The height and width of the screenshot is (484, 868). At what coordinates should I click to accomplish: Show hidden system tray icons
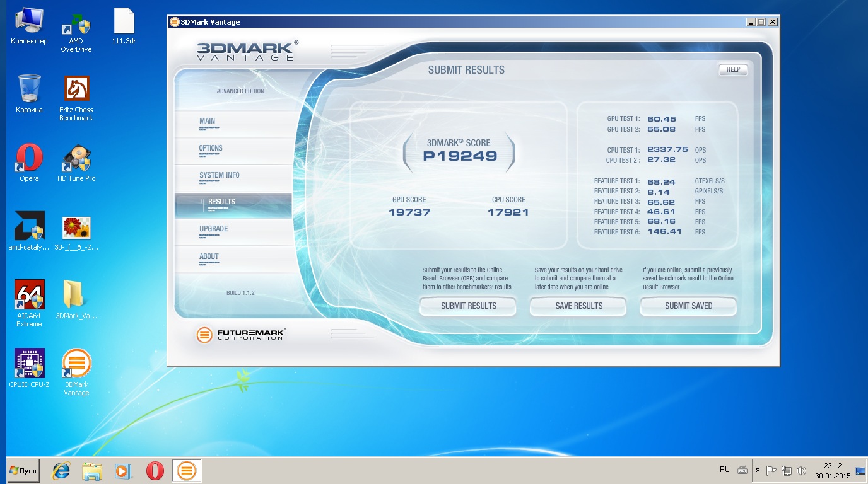758,471
